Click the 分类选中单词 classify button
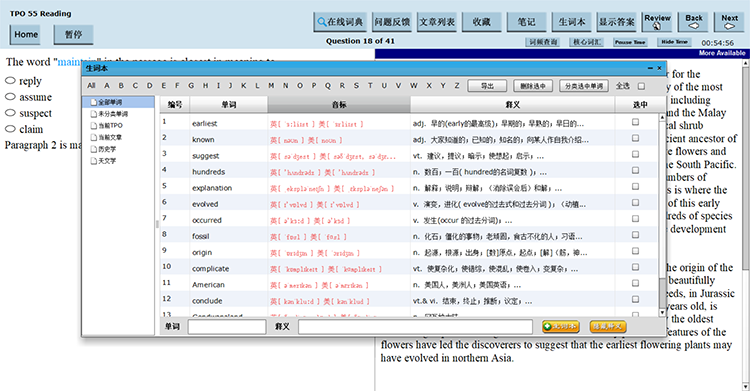This screenshot has width=750, height=391. 584,86
